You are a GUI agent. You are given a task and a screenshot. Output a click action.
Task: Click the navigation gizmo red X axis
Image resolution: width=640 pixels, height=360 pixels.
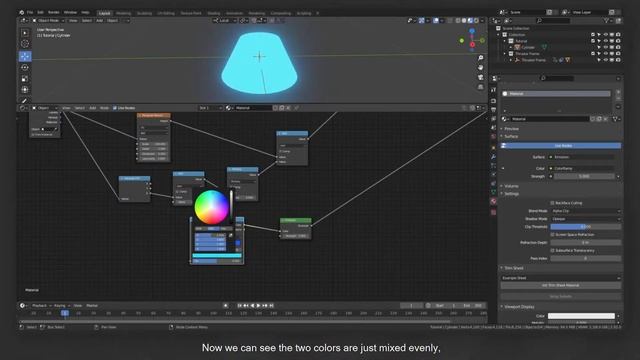point(472,45)
